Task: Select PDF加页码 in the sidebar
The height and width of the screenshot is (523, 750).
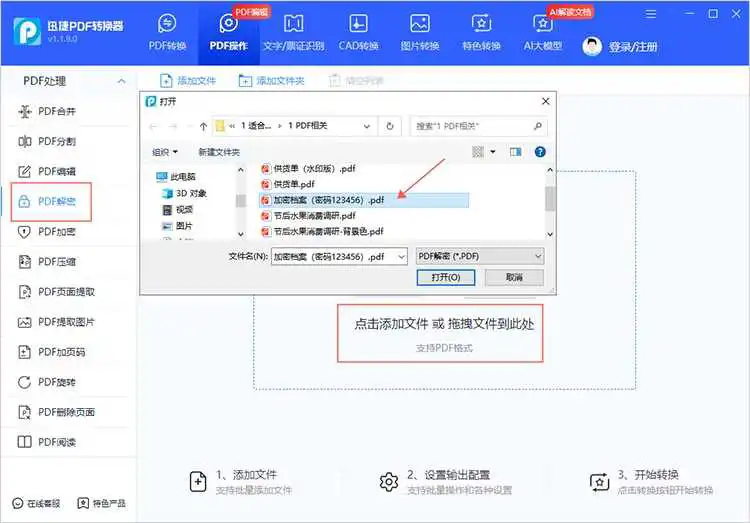Action: click(x=52, y=352)
